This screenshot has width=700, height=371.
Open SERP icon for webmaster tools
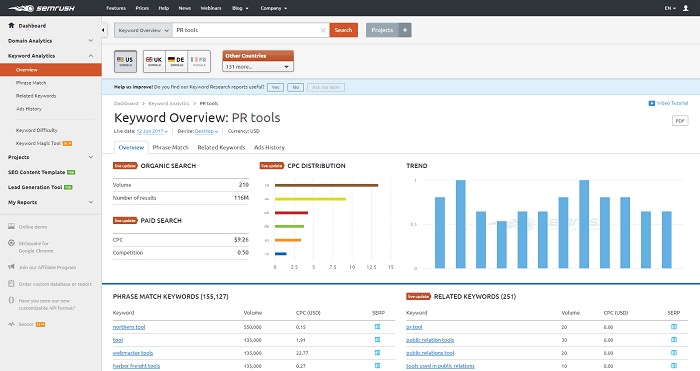pos(377,353)
